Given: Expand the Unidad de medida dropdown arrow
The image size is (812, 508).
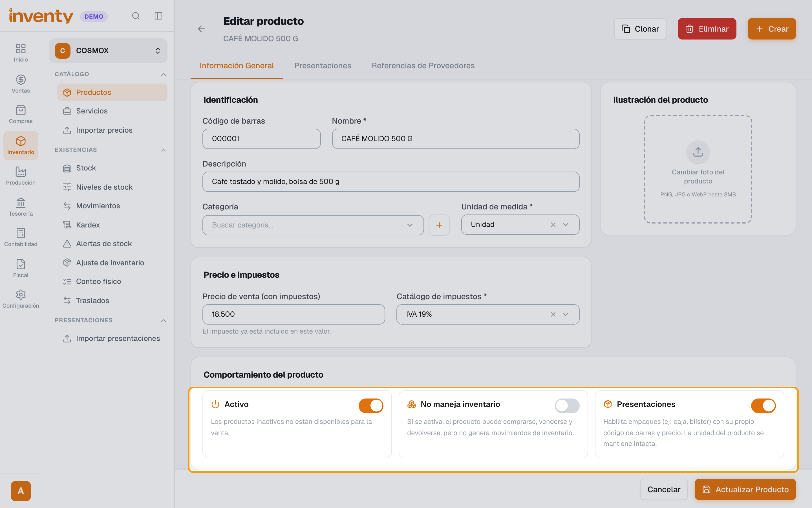Looking at the screenshot, I should click(x=565, y=224).
